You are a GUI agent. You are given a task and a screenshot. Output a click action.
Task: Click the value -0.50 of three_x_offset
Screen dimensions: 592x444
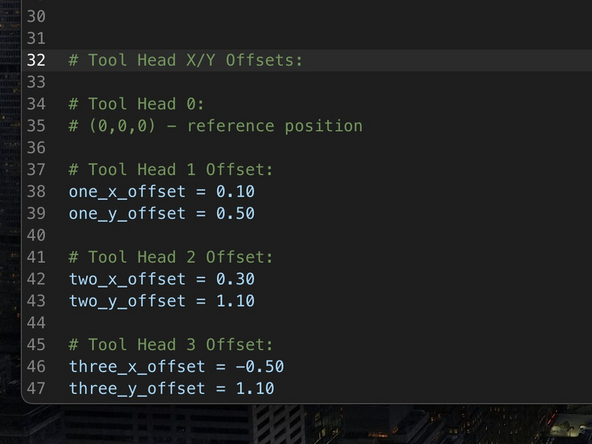pos(260,367)
